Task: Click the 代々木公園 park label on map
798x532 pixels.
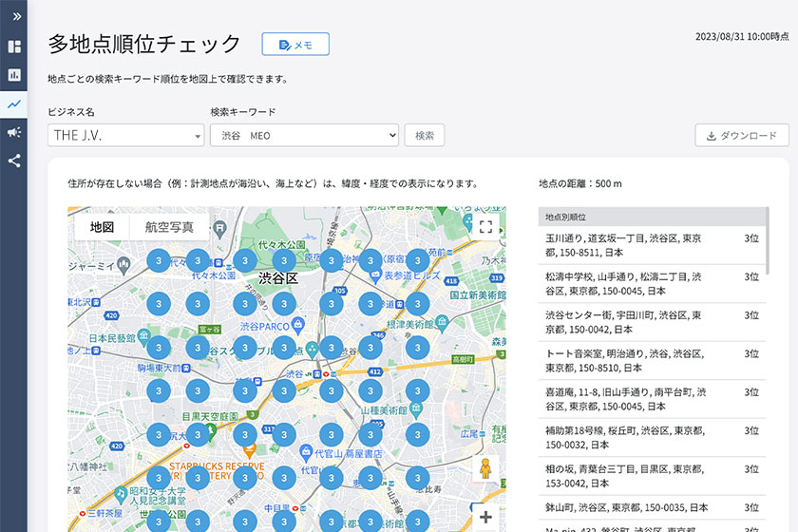Action: click(x=281, y=244)
